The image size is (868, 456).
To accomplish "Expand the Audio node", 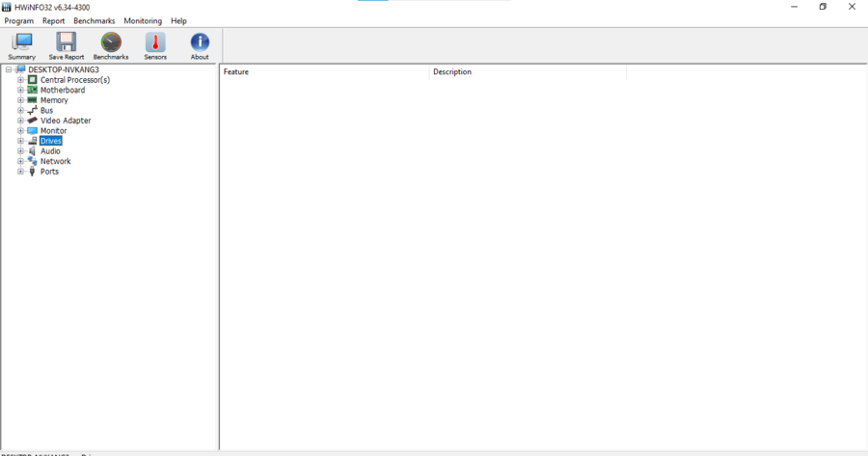I will coord(20,151).
